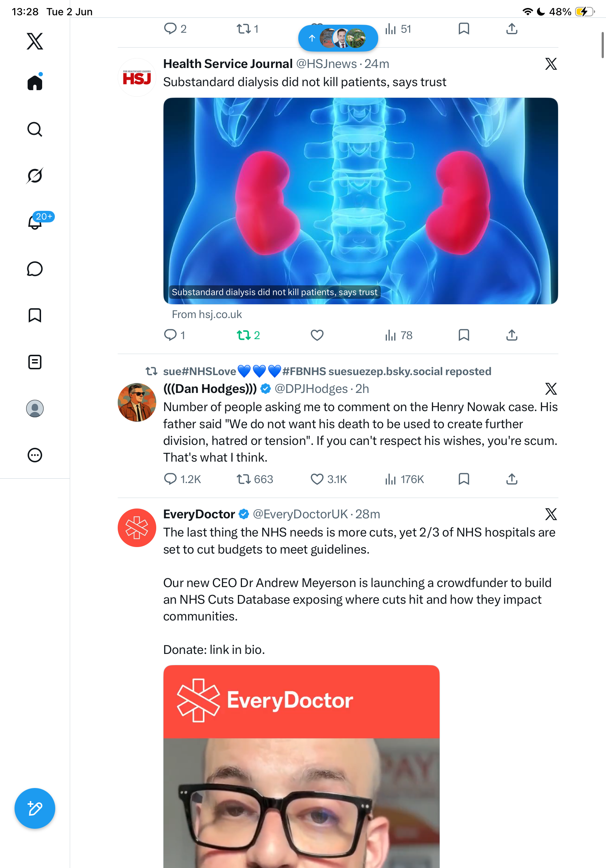
Task: Like the HSJ dialysis post
Action: coord(317,335)
